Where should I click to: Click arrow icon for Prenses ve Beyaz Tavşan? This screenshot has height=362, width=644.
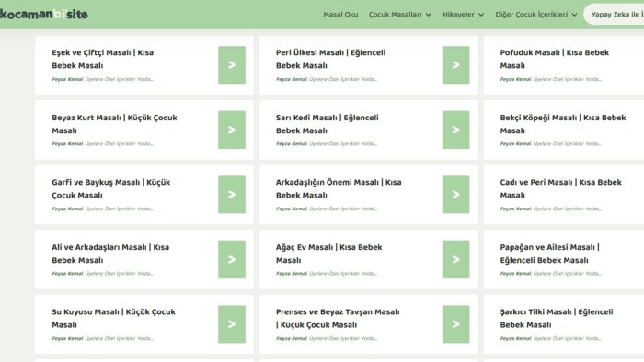point(456,324)
